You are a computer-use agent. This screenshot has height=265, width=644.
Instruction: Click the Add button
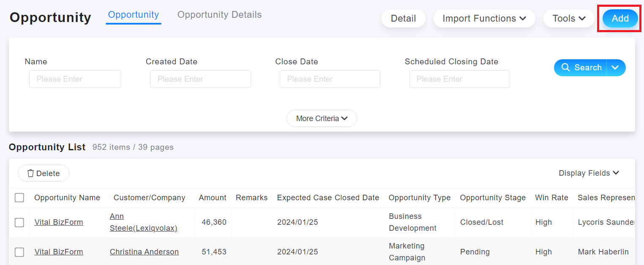click(x=620, y=19)
